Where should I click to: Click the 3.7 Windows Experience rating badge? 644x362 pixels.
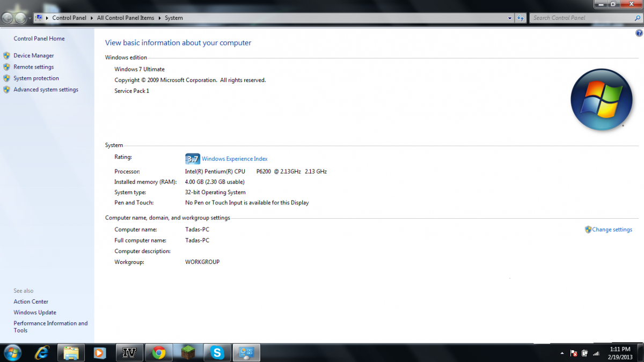point(192,159)
